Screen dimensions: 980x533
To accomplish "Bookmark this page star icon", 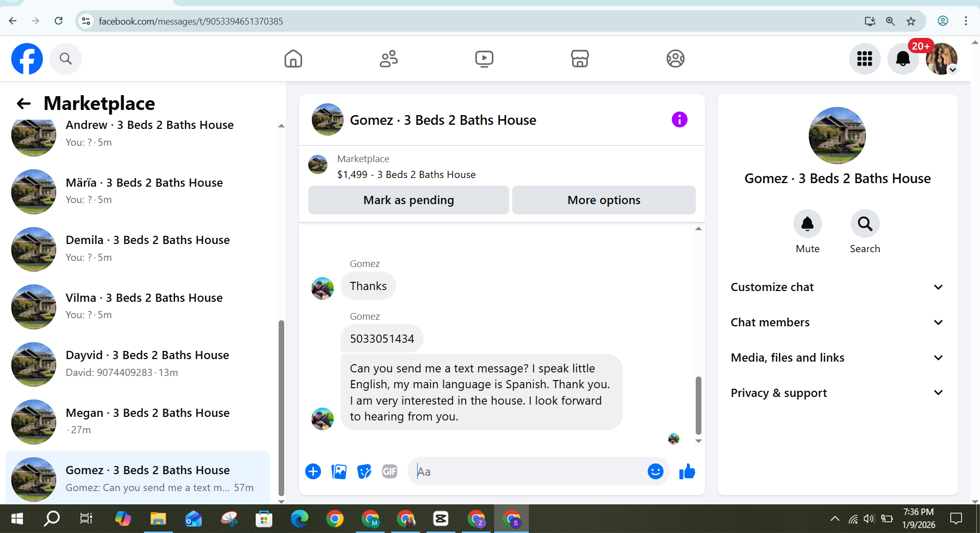I will coord(911,21).
